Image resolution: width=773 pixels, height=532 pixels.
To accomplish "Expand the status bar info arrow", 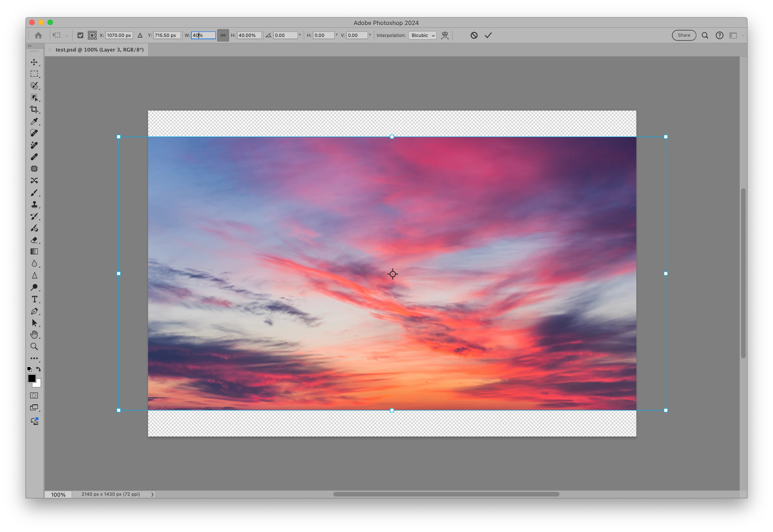I will point(152,494).
